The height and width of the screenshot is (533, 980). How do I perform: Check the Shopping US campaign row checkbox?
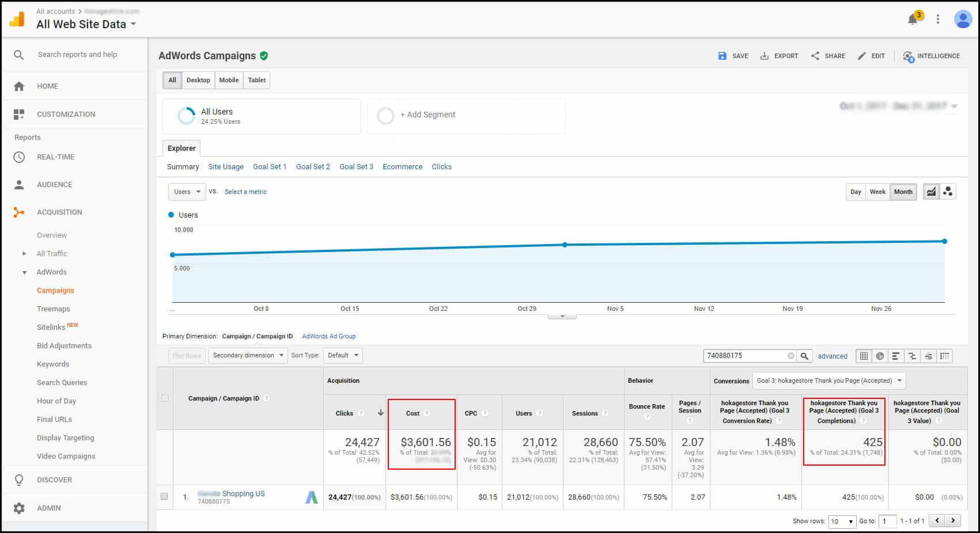click(164, 496)
